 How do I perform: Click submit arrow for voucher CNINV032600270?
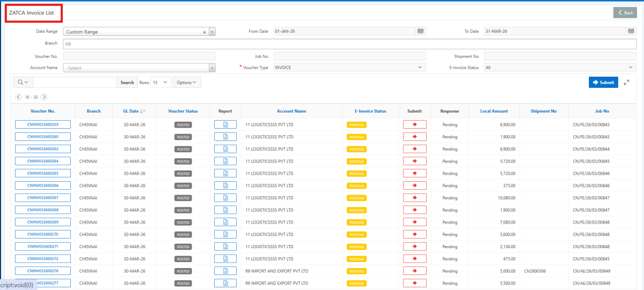(x=415, y=234)
